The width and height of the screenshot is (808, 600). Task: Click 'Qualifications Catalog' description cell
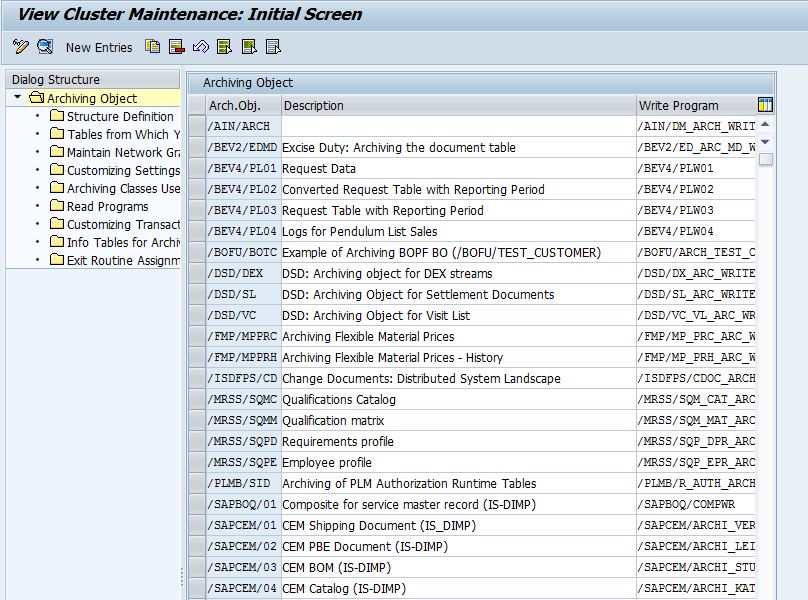click(459, 399)
